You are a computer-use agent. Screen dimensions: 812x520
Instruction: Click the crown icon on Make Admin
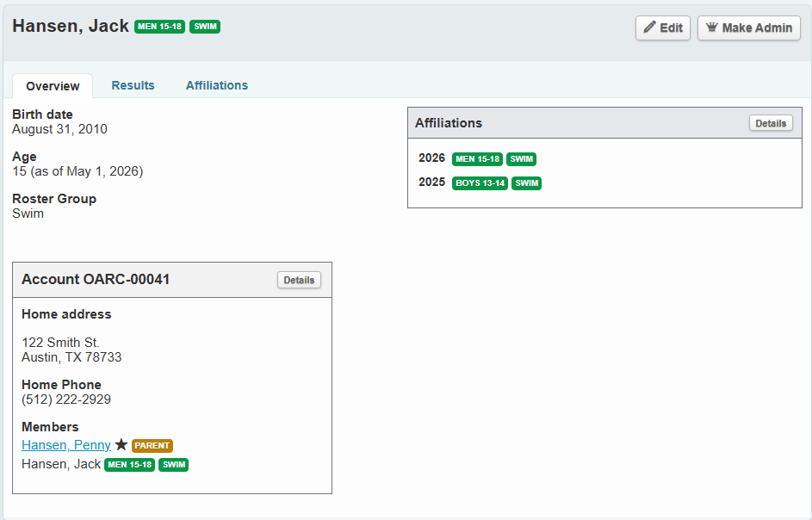[712, 27]
